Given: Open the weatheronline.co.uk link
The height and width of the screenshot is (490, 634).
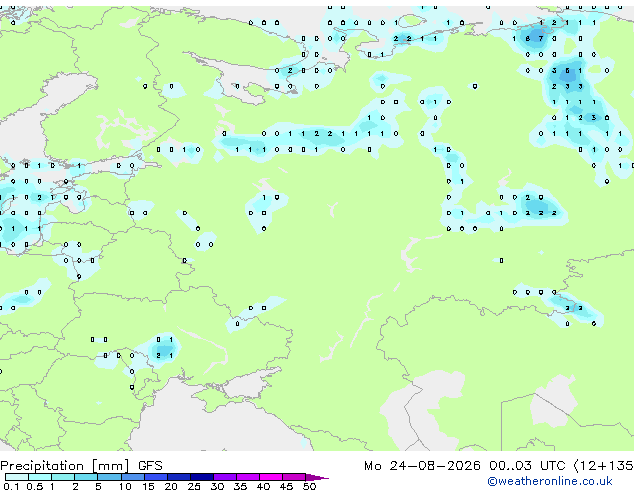Looking at the screenshot, I should (x=550, y=481).
